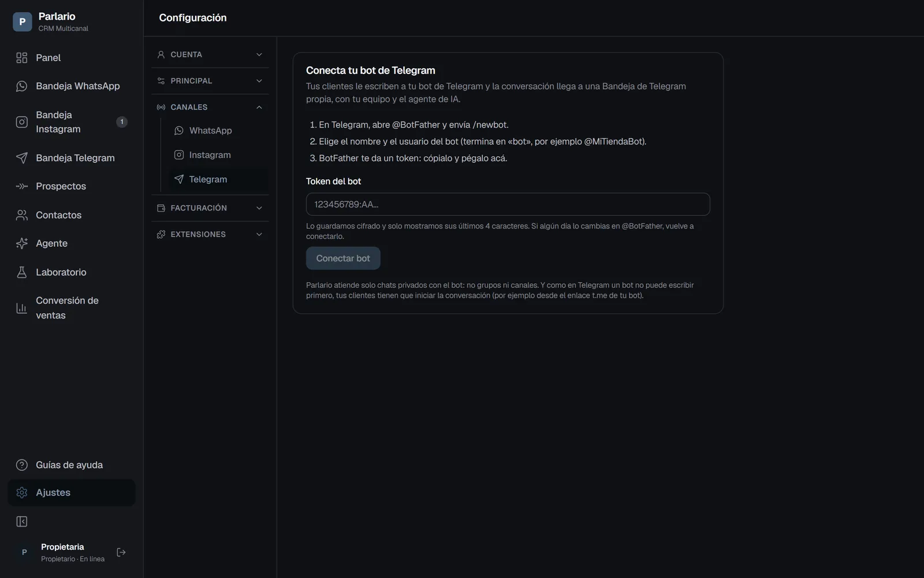
Task: Click the Configuración page title
Action: tap(193, 18)
